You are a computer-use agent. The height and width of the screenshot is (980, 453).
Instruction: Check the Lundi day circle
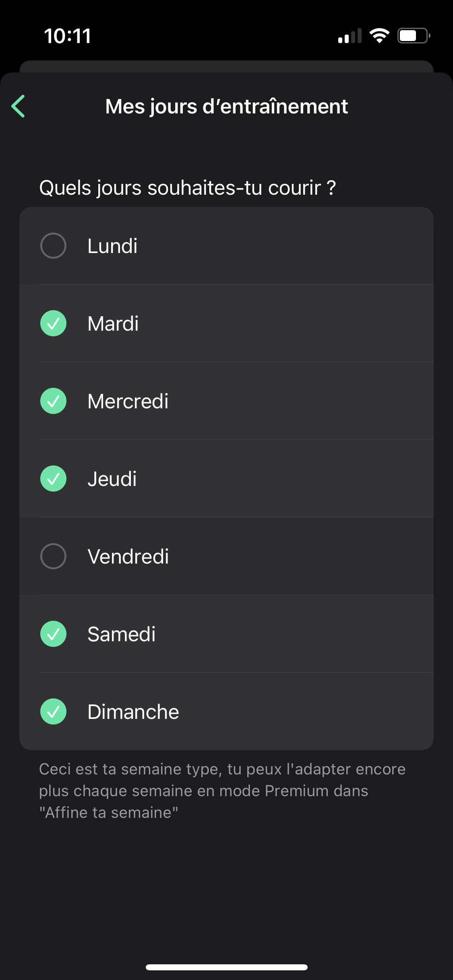53,246
